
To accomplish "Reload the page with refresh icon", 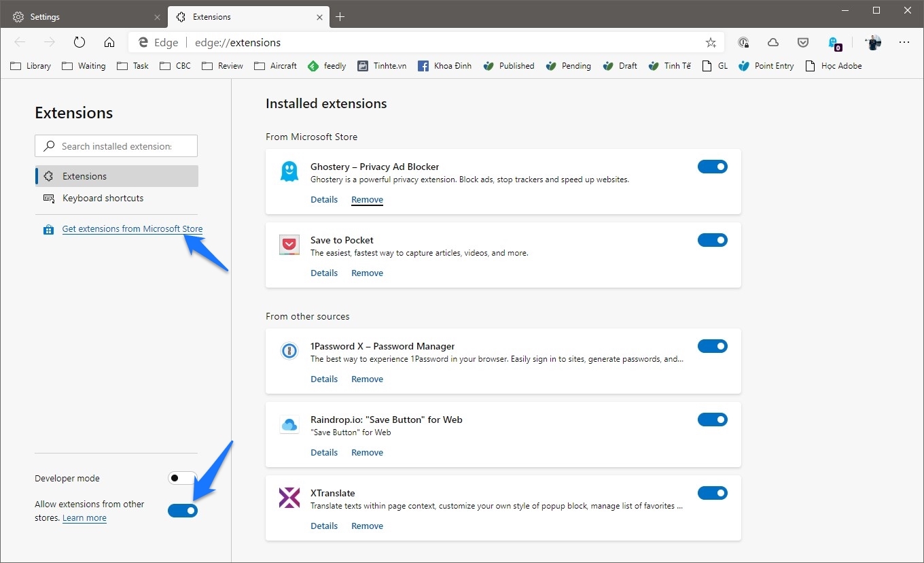I will pyautogui.click(x=79, y=42).
